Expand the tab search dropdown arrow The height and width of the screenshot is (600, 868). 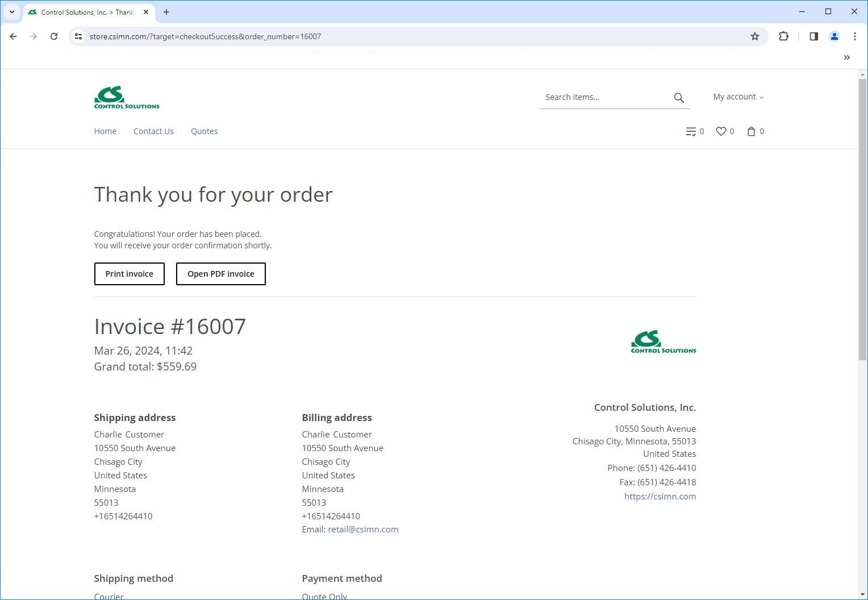(11, 12)
